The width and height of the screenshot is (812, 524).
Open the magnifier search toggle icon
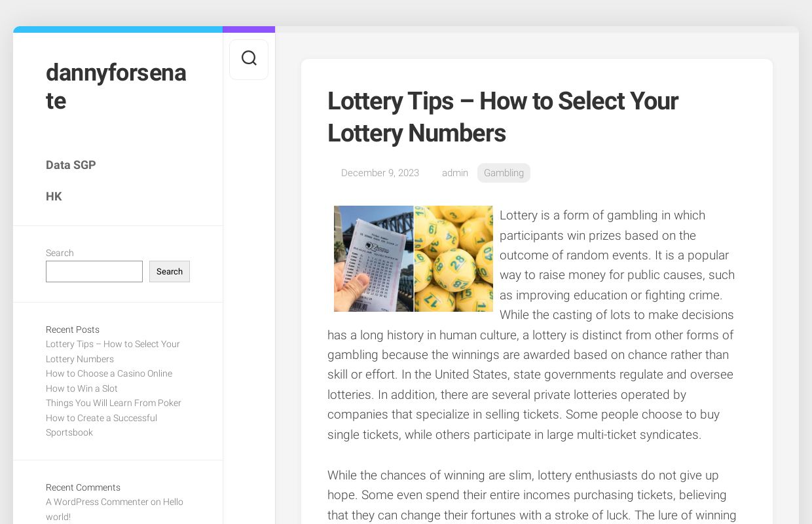pos(249,59)
